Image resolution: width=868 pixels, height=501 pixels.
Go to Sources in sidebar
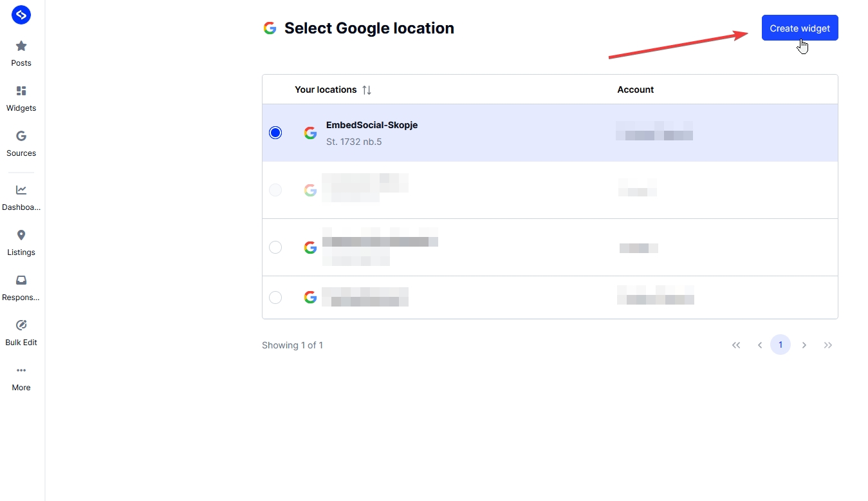[21, 144]
